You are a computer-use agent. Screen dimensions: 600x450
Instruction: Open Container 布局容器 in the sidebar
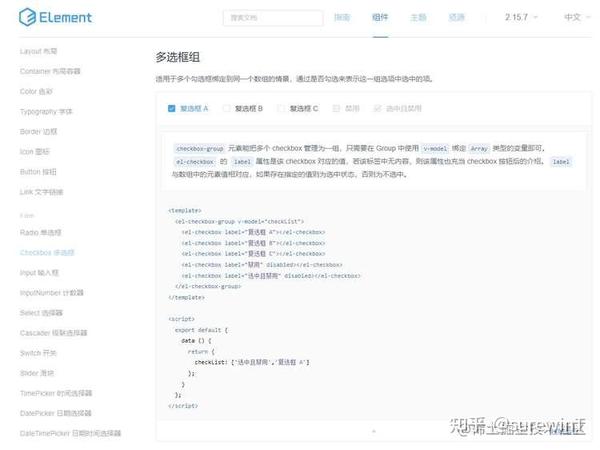click(x=50, y=71)
